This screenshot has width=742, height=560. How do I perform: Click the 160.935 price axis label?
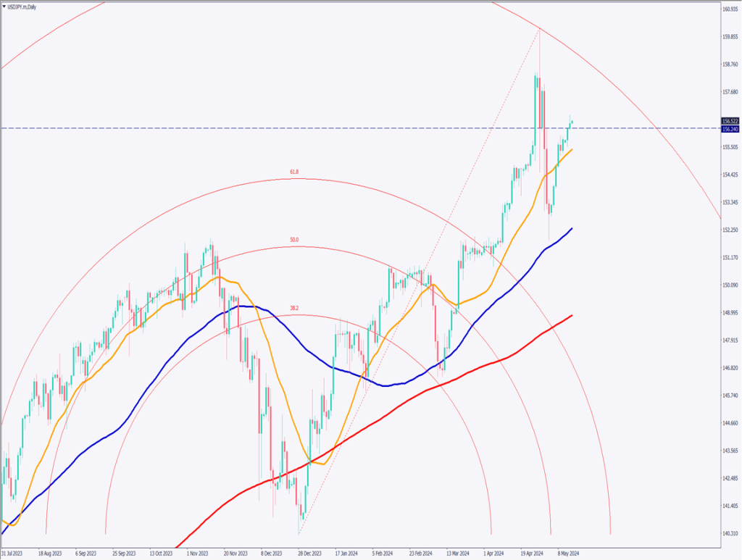(730, 9)
